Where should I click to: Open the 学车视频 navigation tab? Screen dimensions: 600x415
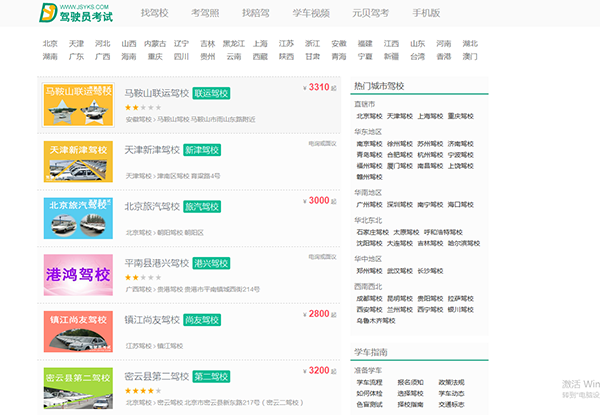[x=311, y=13]
